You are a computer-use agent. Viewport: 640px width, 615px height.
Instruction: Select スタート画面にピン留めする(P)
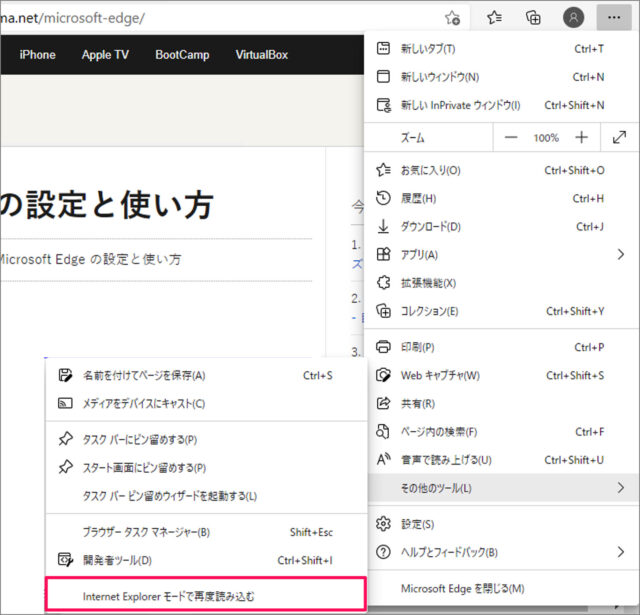click(206, 467)
